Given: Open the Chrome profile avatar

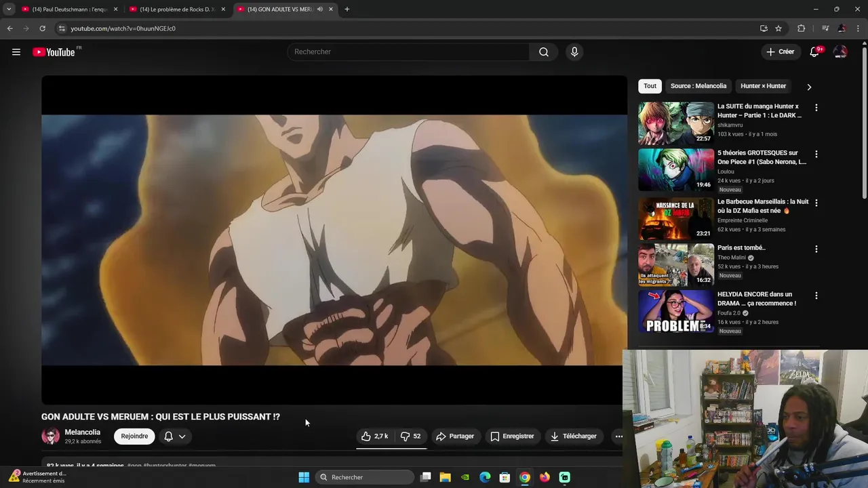Looking at the screenshot, I should coord(842,28).
